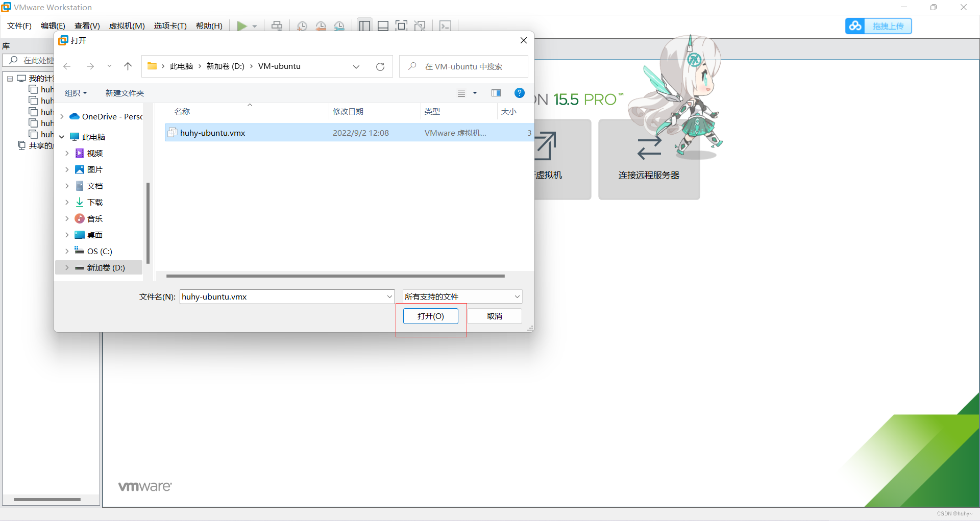Toggle the preview pane icon
The height and width of the screenshot is (521, 980).
496,93
